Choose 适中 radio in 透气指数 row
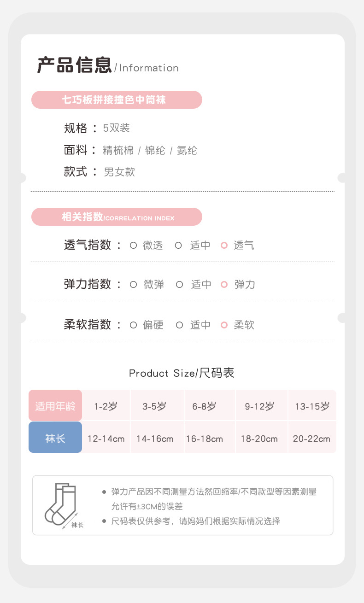The height and width of the screenshot is (603, 364). point(178,246)
